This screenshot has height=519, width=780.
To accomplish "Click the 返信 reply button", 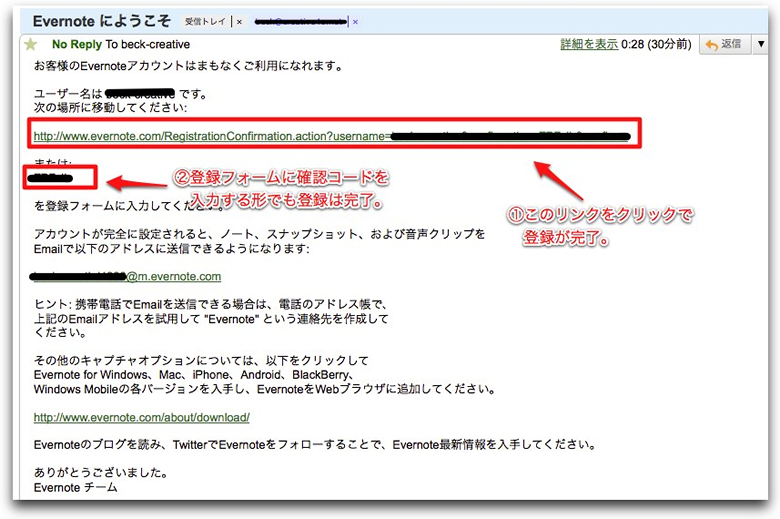I will point(724,45).
